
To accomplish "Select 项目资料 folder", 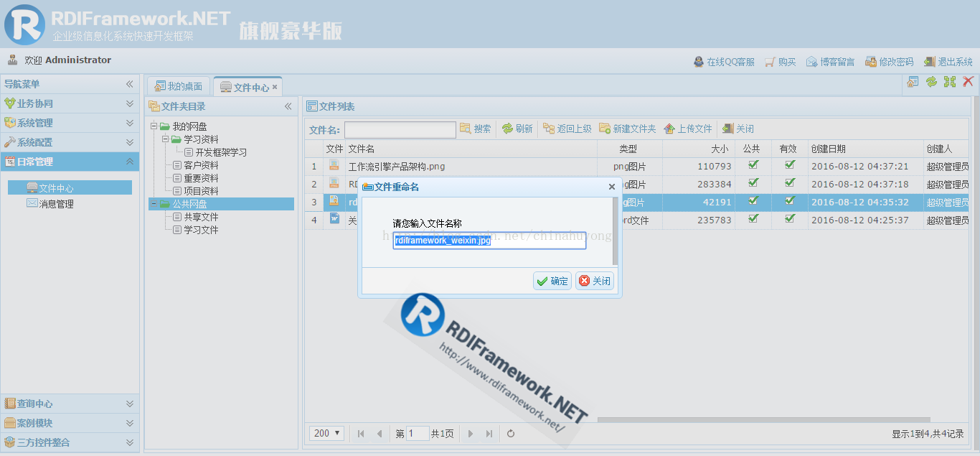I will 202,191.
